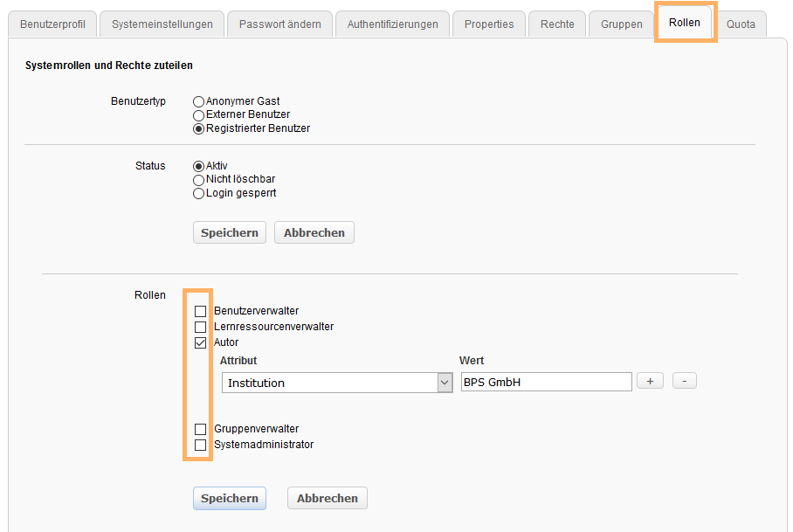This screenshot has height=532, width=793.
Task: Select the Gruppen tab
Action: [x=621, y=24]
